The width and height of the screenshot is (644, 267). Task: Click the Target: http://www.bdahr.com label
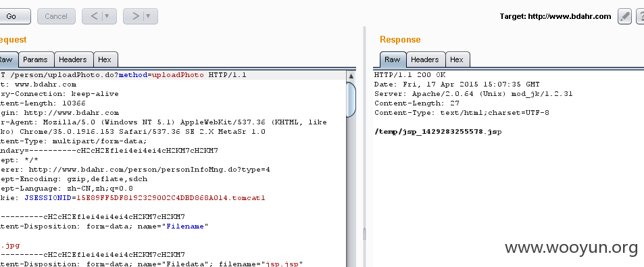click(x=555, y=16)
